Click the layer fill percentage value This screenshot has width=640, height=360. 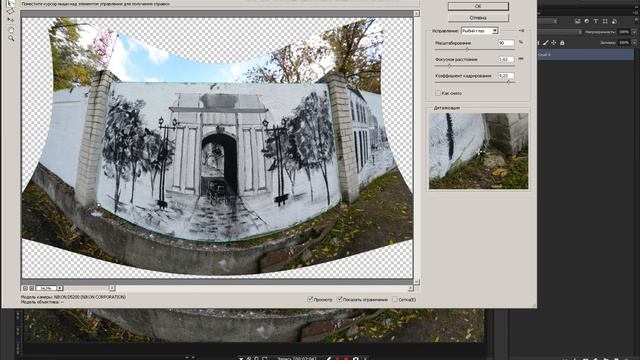[624, 42]
